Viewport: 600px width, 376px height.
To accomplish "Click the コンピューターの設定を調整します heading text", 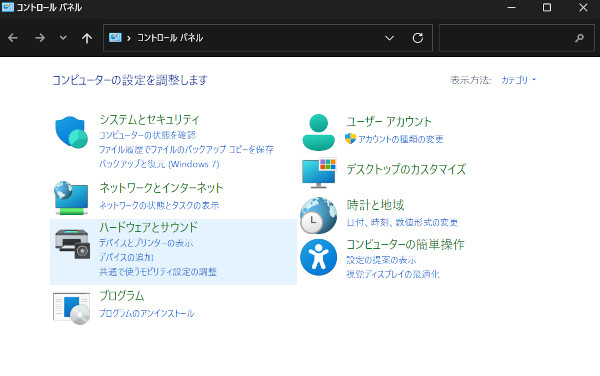I will (130, 80).
